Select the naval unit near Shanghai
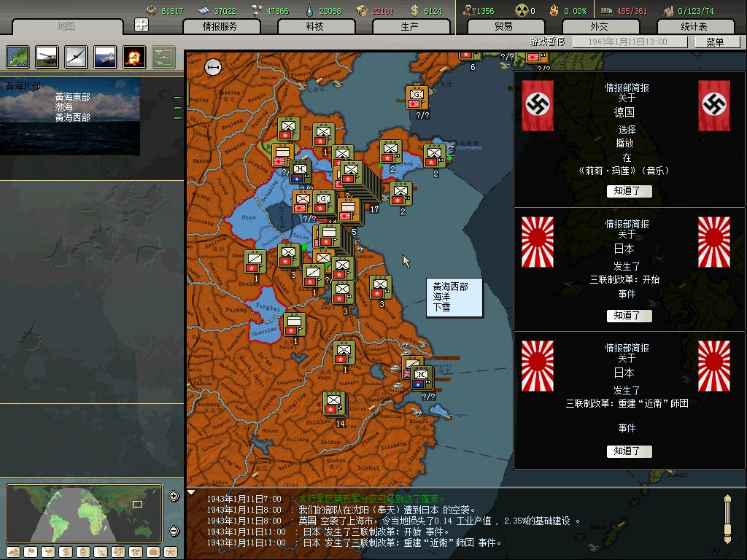 (x=421, y=378)
